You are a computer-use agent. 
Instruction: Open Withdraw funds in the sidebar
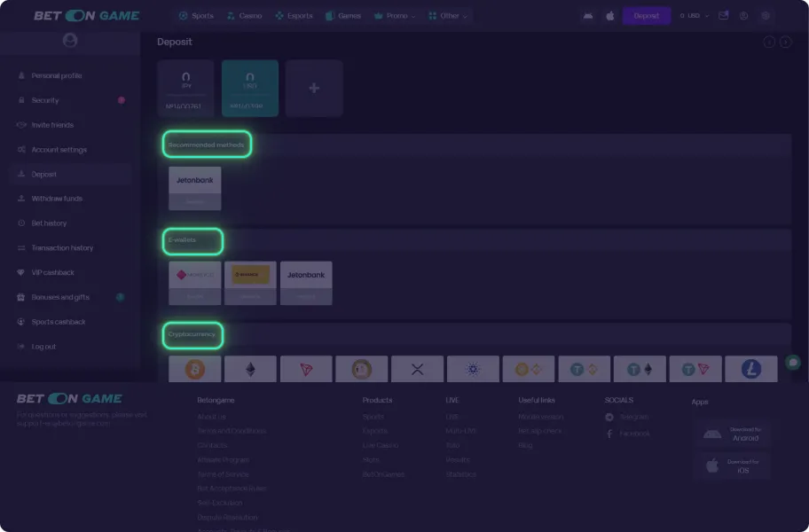[57, 199]
